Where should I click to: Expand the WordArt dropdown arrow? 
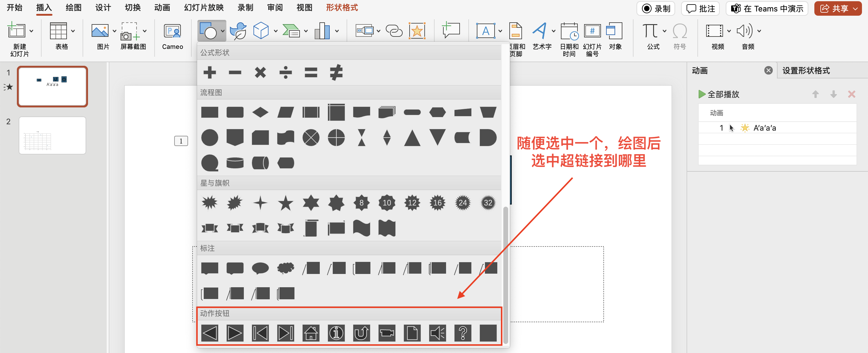pos(553,31)
